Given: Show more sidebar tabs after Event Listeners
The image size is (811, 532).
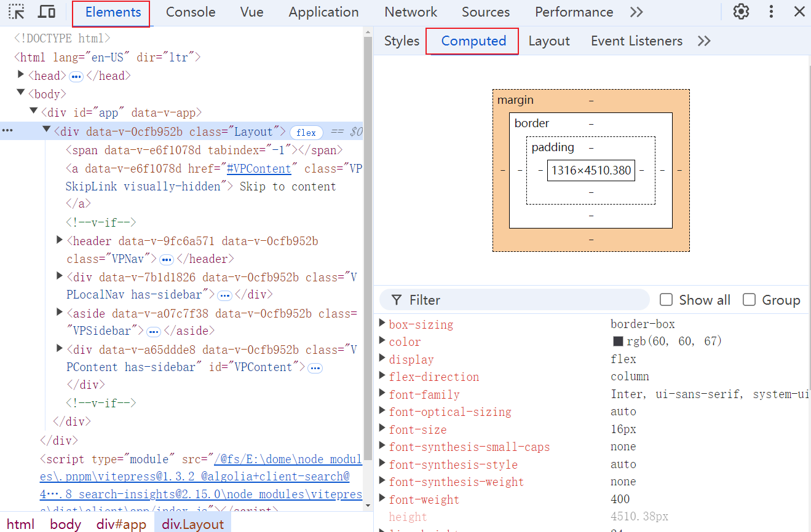Looking at the screenshot, I should 704,41.
